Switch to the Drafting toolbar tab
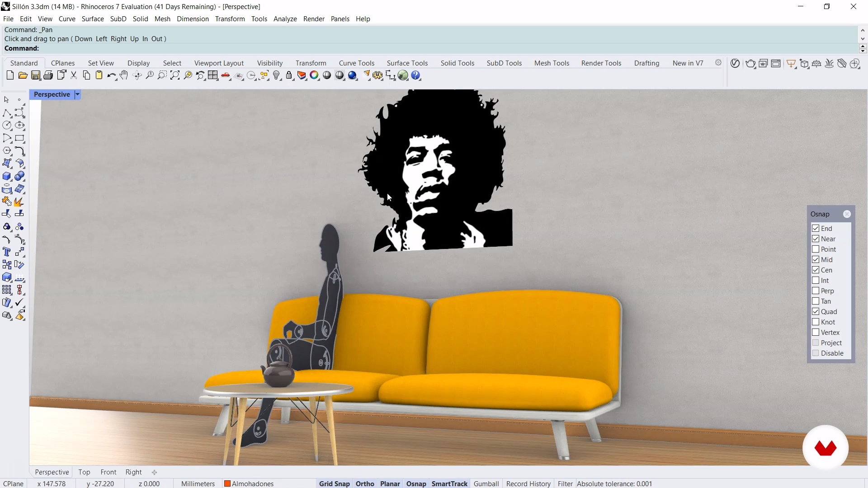The image size is (868, 488). [646, 63]
